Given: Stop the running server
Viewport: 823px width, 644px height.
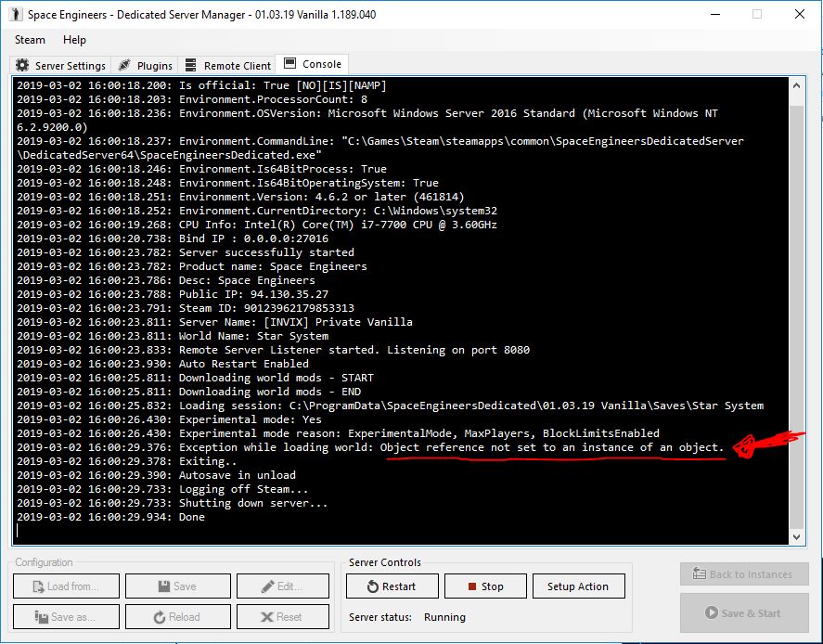Looking at the screenshot, I should pyautogui.click(x=484, y=586).
